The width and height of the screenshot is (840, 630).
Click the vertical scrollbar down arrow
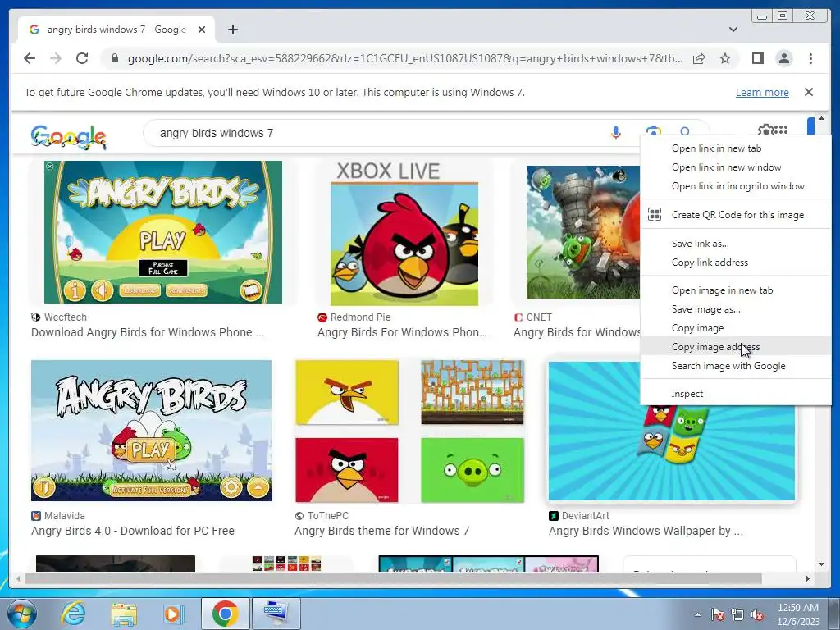pyautogui.click(x=821, y=564)
